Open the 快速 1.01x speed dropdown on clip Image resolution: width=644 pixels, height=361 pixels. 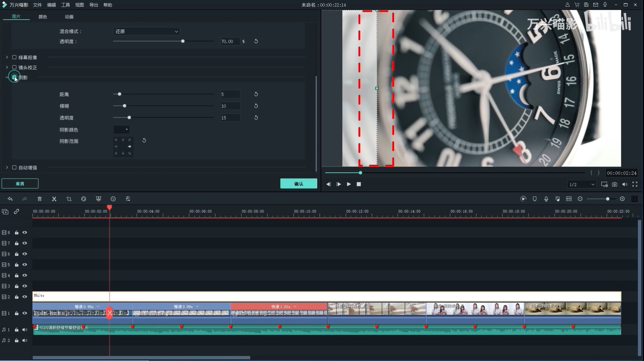(295, 307)
